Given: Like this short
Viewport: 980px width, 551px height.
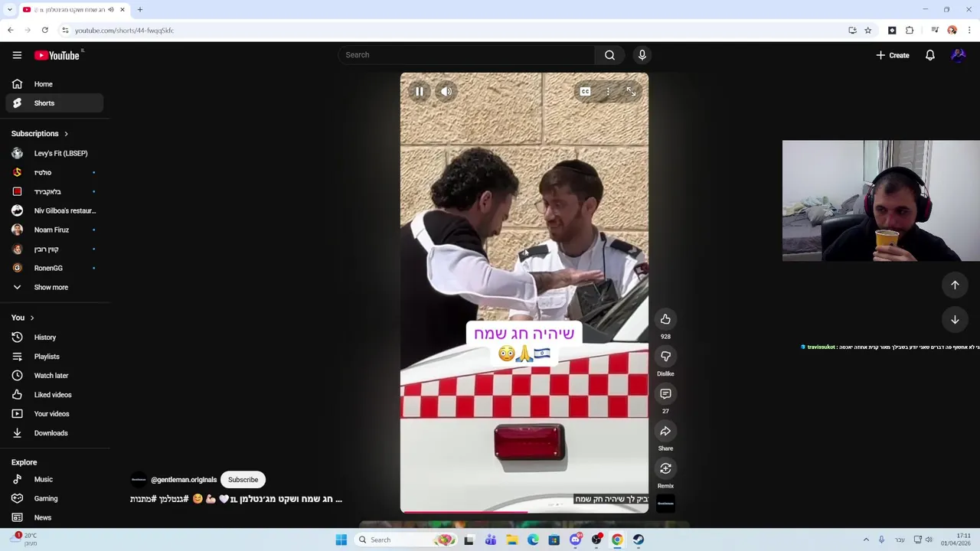Looking at the screenshot, I should pos(665,319).
